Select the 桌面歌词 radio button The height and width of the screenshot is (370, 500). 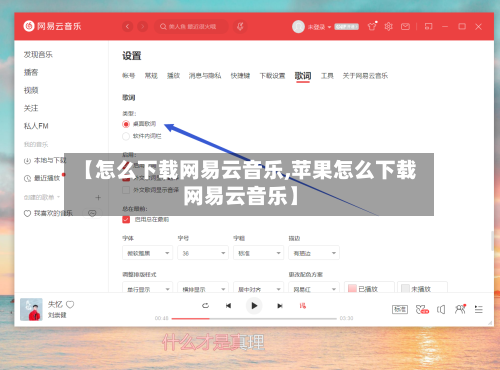(x=126, y=124)
